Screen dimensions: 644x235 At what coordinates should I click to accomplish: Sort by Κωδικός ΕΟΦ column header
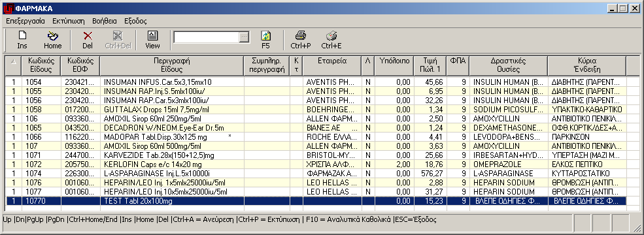(x=80, y=65)
